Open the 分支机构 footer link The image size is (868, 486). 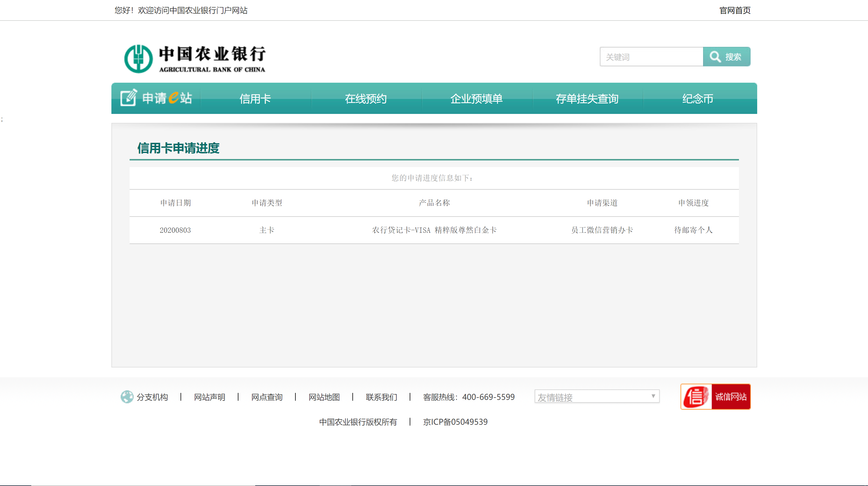[152, 397]
